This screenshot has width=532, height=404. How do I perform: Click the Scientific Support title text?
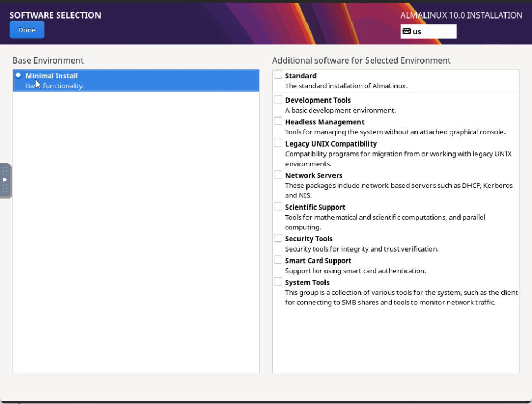[x=315, y=207]
